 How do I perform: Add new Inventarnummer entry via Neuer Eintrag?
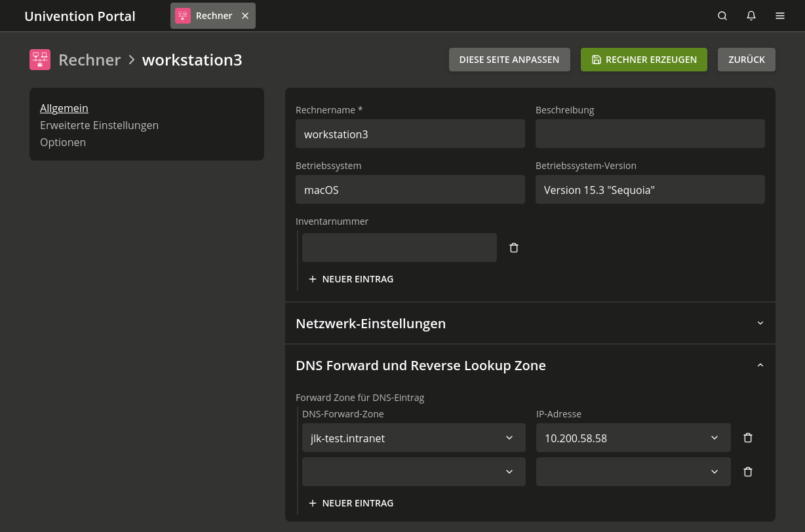351,279
